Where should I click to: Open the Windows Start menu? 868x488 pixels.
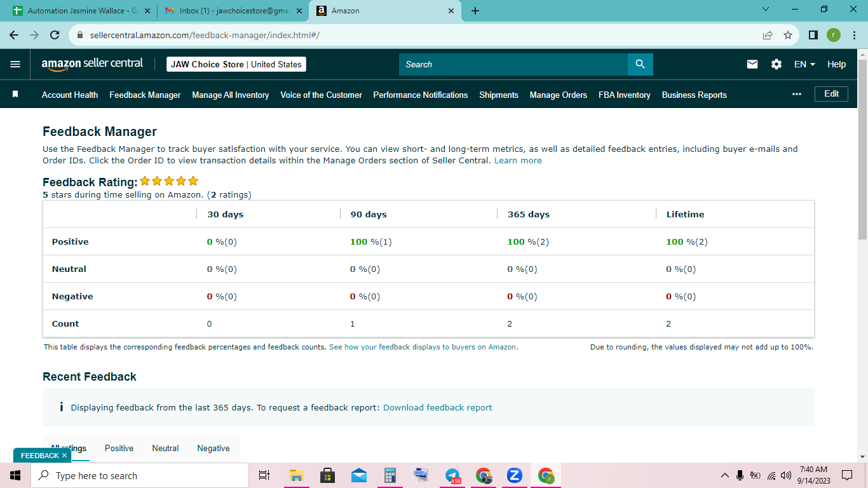point(15,475)
